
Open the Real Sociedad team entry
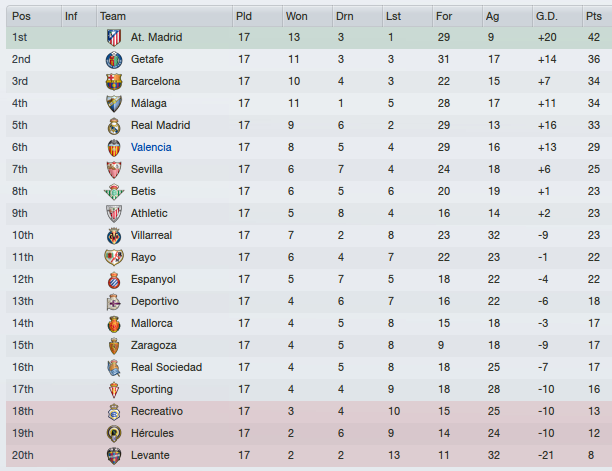click(166, 368)
